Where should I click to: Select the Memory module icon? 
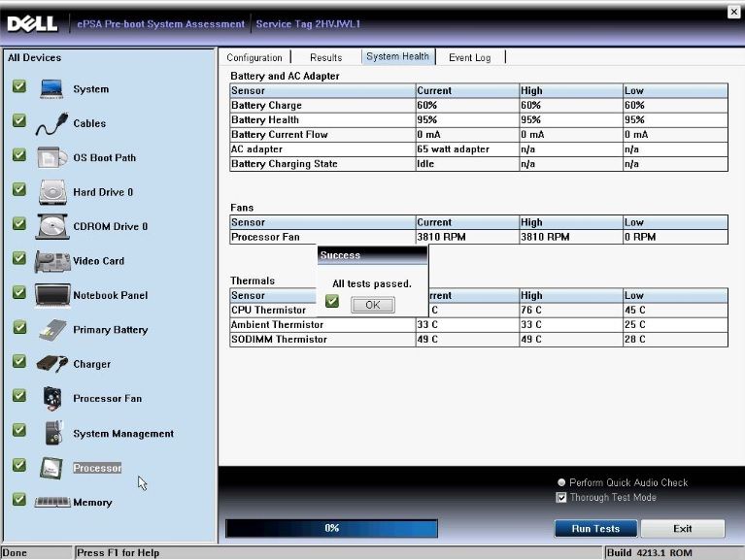52,502
